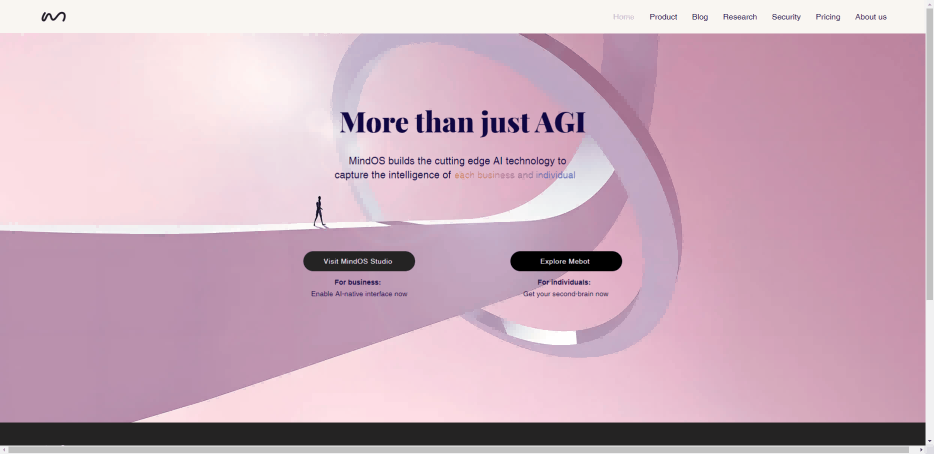Click the horizontal scrollbar left arrow
Image resolution: width=934 pixels, height=454 pixels.
(4, 449)
